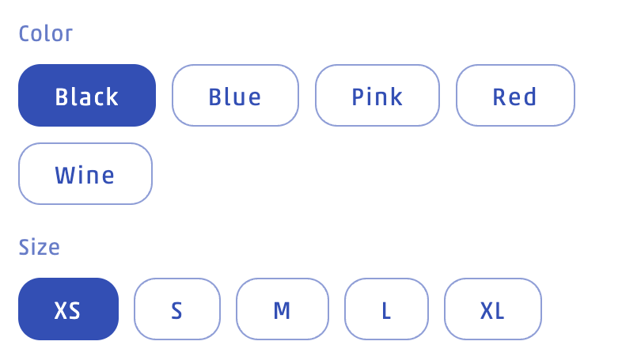
Task: Click the highlighted XS pill button
Action: coord(68,309)
